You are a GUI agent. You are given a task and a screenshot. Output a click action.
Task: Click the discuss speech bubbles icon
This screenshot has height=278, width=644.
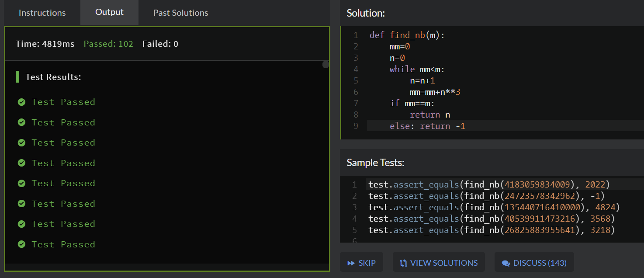506,263
